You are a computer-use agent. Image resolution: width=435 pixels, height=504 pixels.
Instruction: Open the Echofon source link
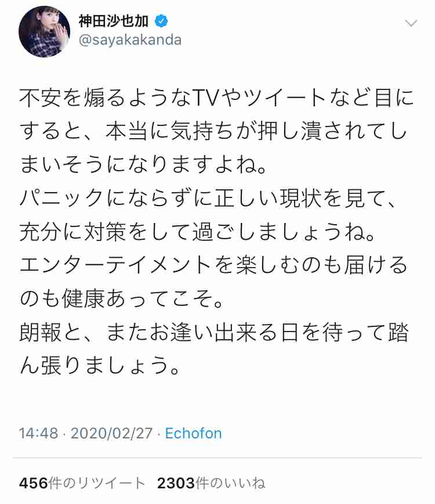tap(193, 433)
